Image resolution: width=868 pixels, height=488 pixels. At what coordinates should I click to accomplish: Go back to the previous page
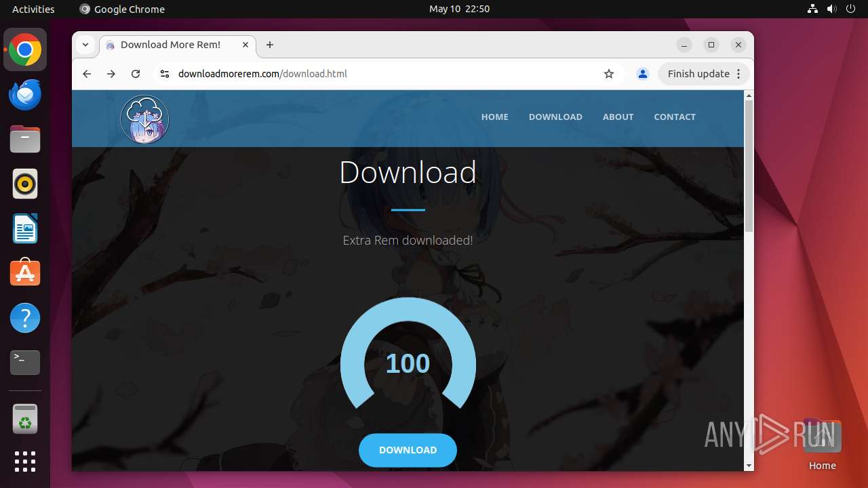tap(87, 74)
